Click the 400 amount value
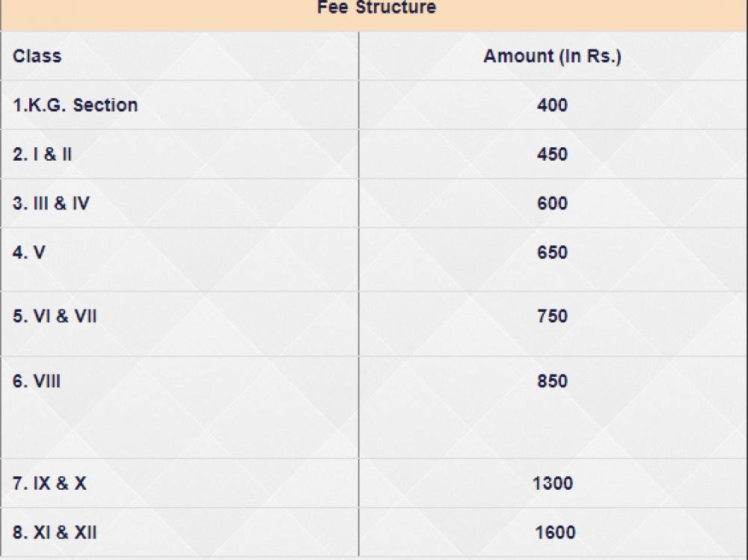748x560 pixels. pos(552,105)
